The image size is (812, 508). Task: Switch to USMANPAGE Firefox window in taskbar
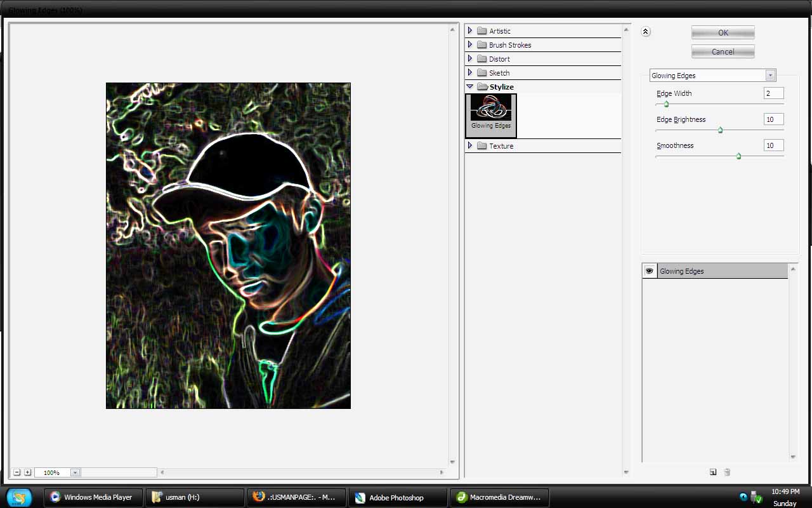(x=296, y=497)
